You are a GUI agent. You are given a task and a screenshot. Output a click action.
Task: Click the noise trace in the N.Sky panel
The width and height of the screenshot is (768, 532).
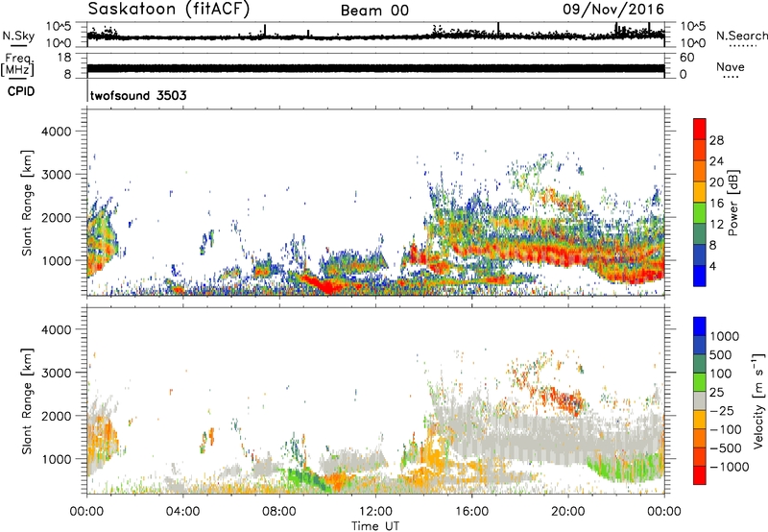click(375, 36)
